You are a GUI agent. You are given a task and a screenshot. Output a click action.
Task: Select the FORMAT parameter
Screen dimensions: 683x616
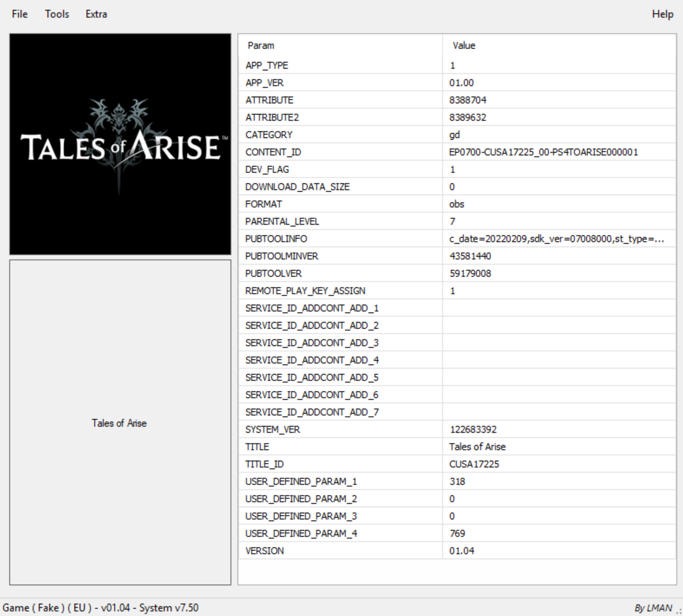[x=263, y=204]
